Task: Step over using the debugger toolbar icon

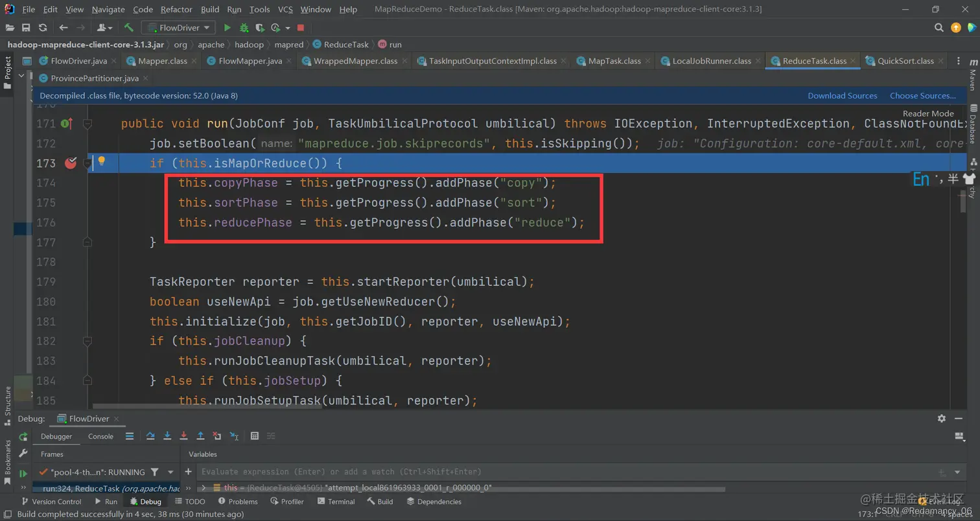Action: pyautogui.click(x=151, y=436)
